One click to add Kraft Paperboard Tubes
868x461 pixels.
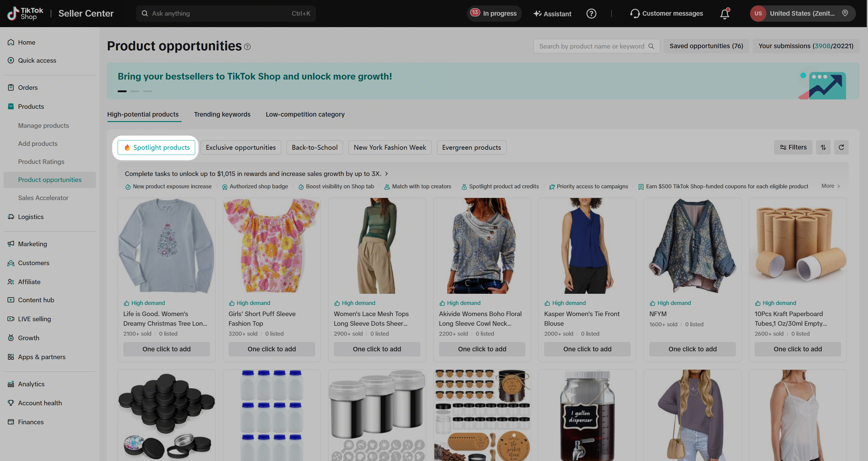click(797, 349)
